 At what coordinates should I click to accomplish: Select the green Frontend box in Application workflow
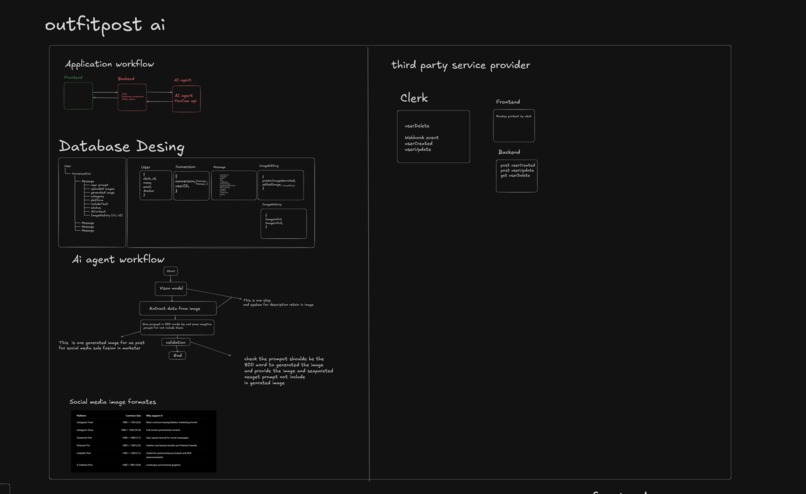[x=78, y=96]
